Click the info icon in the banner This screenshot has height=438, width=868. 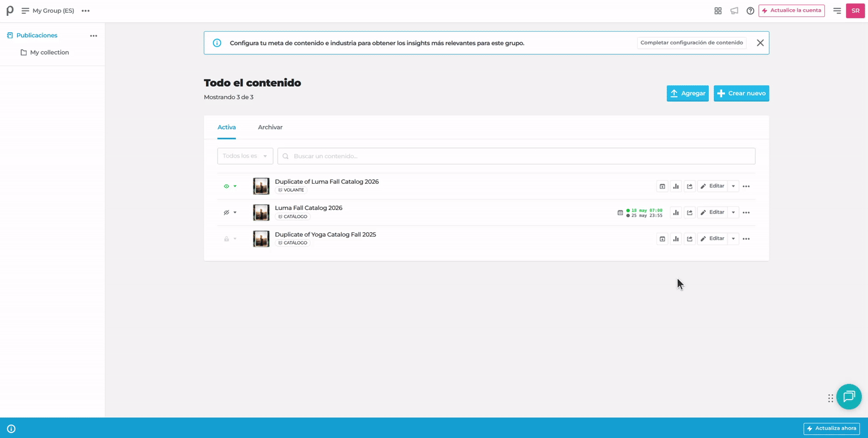pyautogui.click(x=217, y=43)
